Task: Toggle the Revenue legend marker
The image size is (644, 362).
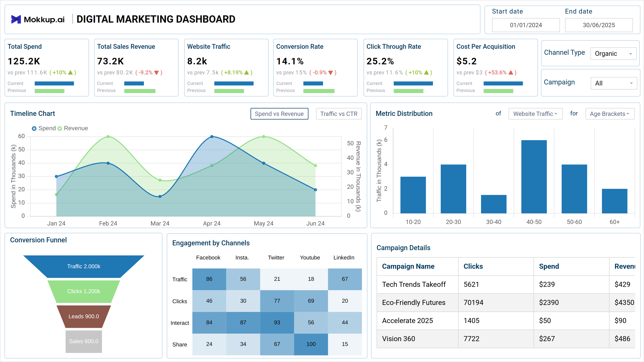Action: pyautogui.click(x=60, y=128)
